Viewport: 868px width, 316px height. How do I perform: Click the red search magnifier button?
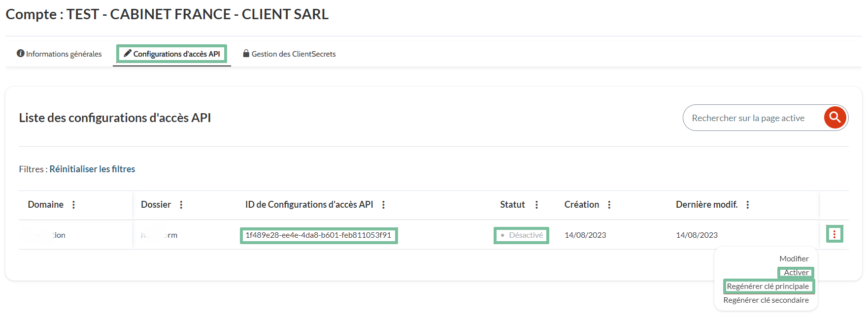pyautogui.click(x=835, y=118)
